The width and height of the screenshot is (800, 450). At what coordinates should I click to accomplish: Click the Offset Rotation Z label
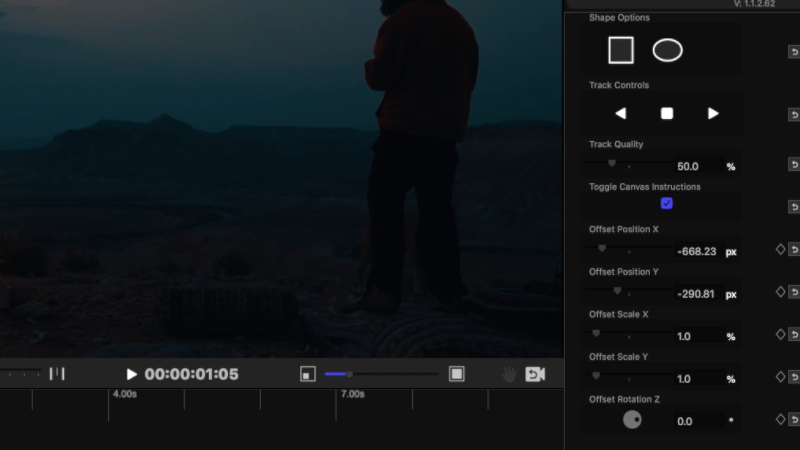[624, 399]
